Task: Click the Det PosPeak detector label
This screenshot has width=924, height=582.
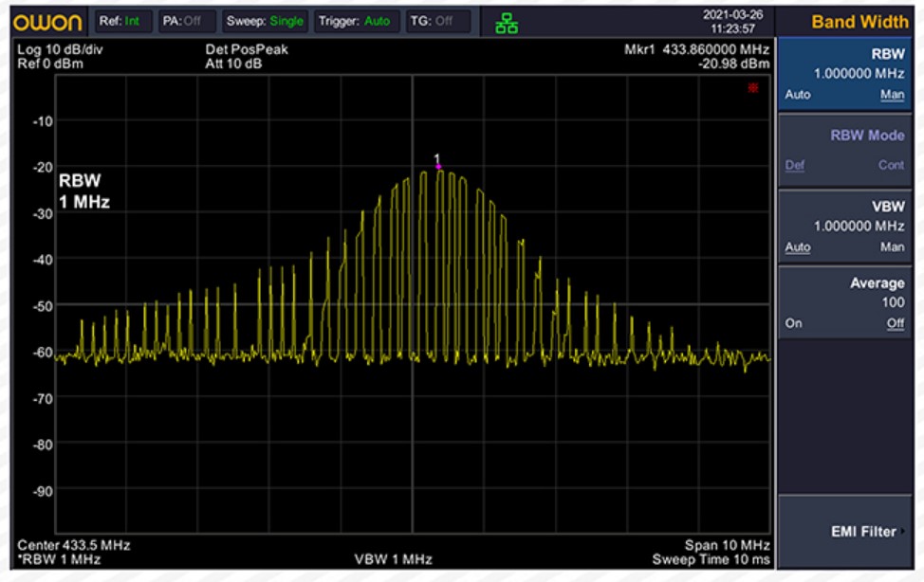Action: click(247, 49)
